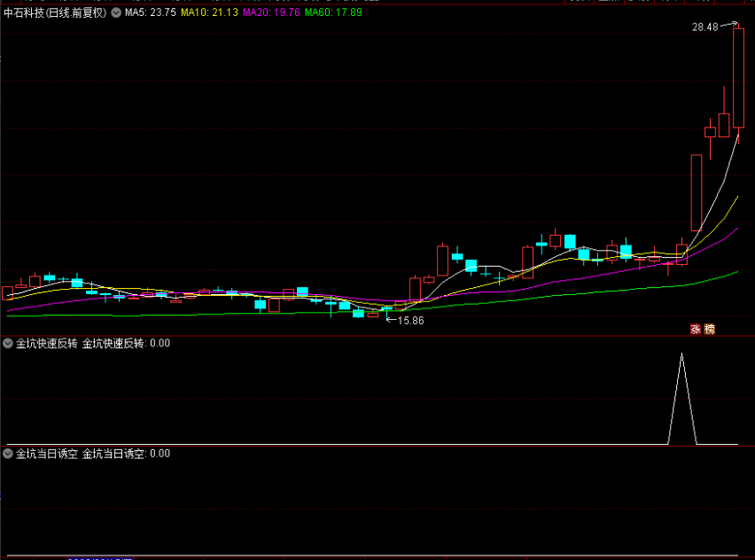Click the signal spike in 金坑快速反转 panel
The width and height of the screenshot is (755, 560).
pyautogui.click(x=681, y=398)
